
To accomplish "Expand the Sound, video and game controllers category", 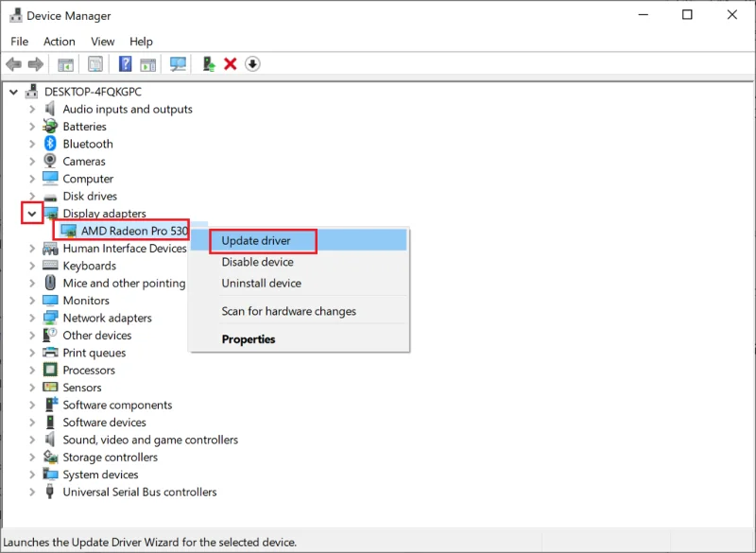I will [32, 440].
